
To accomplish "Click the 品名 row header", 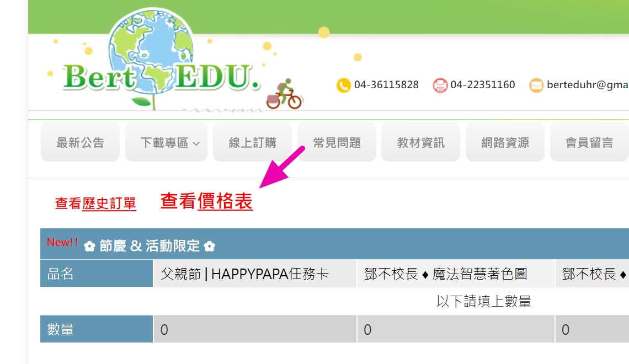I will pyautogui.click(x=97, y=274).
